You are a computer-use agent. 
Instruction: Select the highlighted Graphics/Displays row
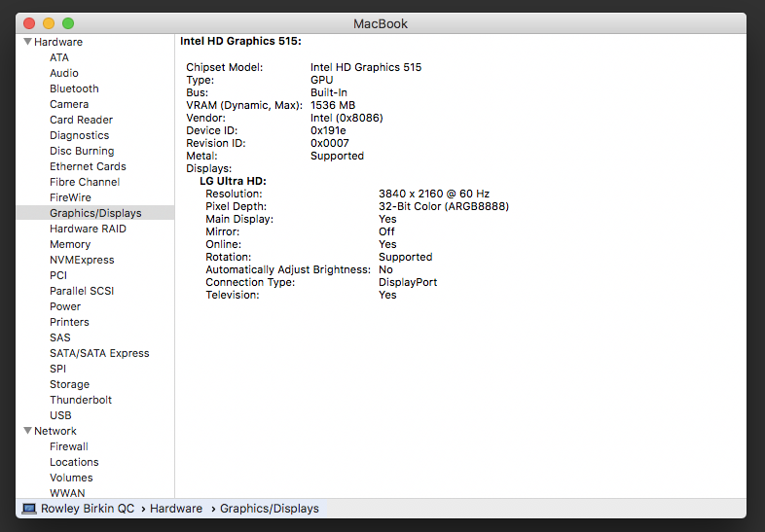point(95,213)
